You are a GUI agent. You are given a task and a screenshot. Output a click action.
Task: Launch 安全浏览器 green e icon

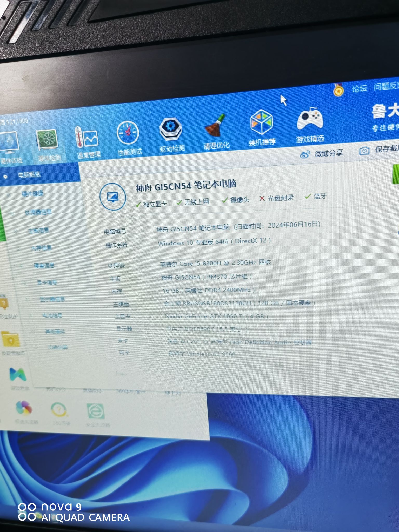(96, 411)
